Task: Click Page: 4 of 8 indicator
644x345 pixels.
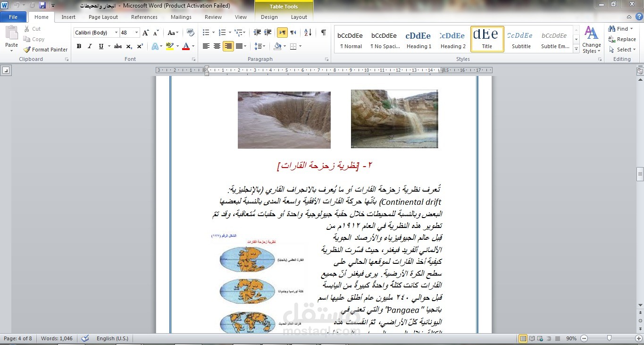Action: (18, 338)
